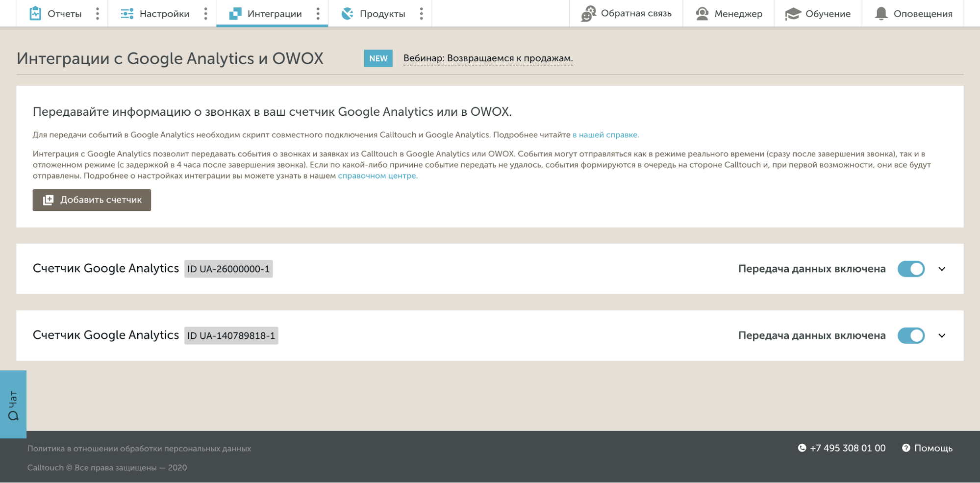The height and width of the screenshot is (483, 980).
Task: Open the Чат side tab
Action: point(13,404)
